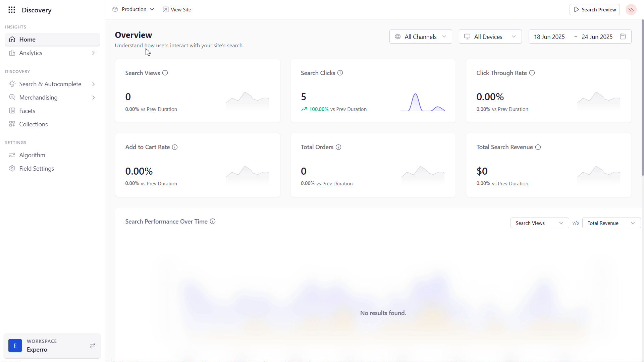Expand the Merchandising sidebar section
Image resolution: width=644 pixels, height=362 pixels.
click(52, 98)
